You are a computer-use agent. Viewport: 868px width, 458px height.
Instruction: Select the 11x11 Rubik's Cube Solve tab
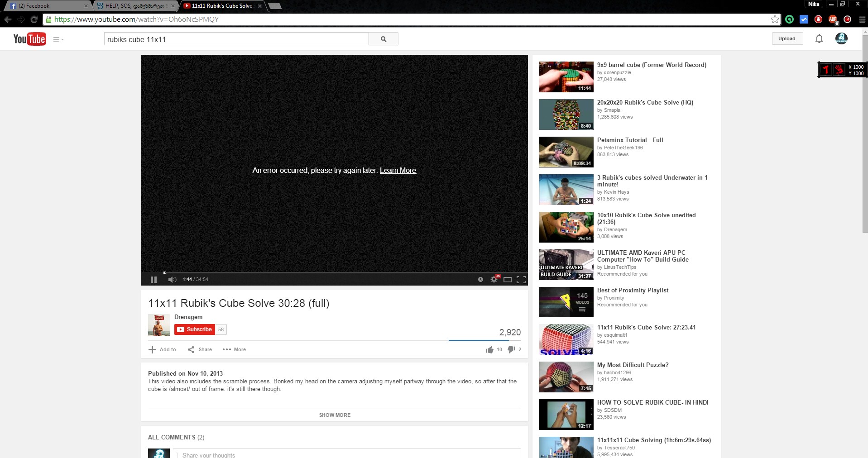tap(222, 6)
